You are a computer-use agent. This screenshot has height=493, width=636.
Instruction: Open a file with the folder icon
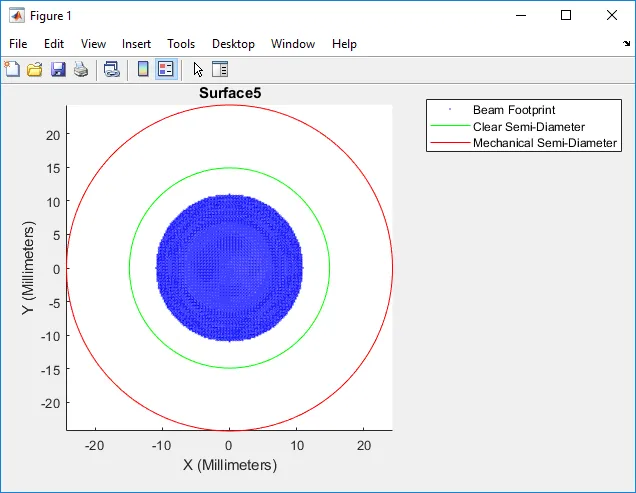(x=35, y=69)
